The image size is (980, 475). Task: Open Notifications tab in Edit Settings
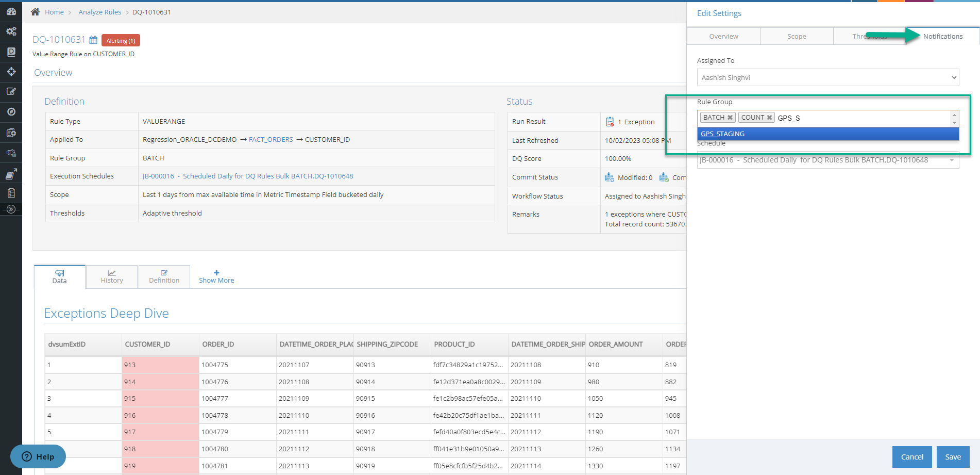[943, 36]
